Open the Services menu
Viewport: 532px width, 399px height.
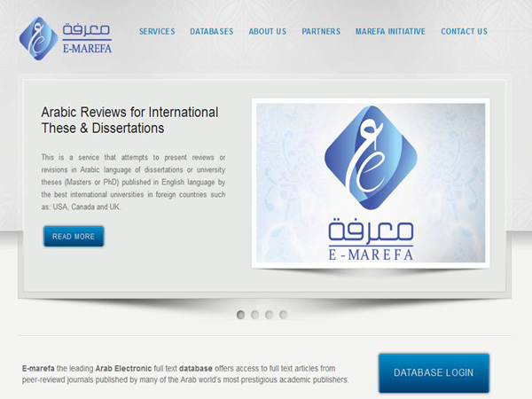pyautogui.click(x=157, y=32)
